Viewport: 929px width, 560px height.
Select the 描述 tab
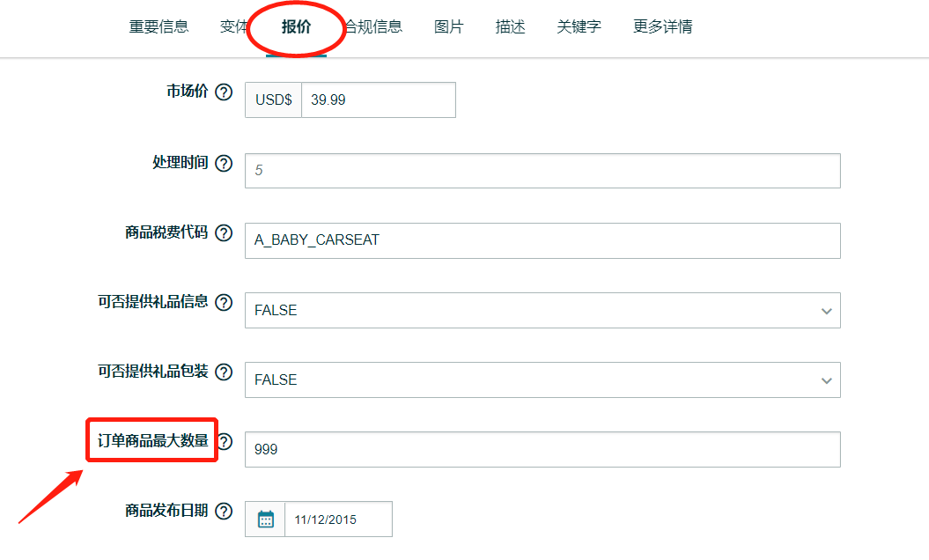pyautogui.click(x=510, y=27)
